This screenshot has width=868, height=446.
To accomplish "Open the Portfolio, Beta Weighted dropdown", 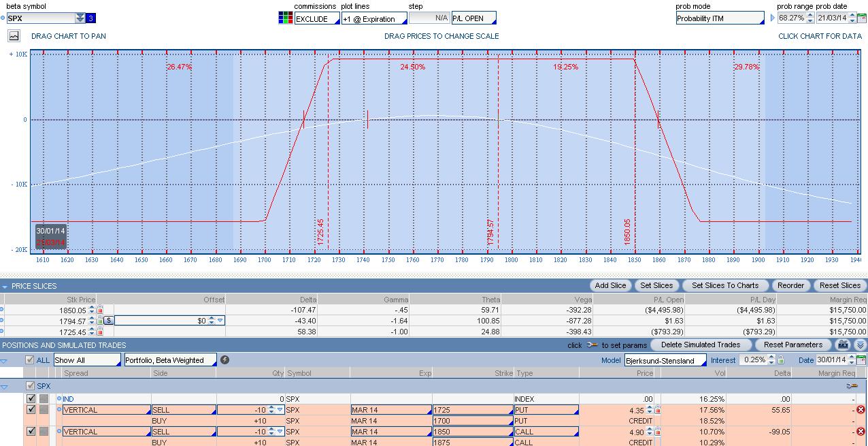I will coord(170,360).
